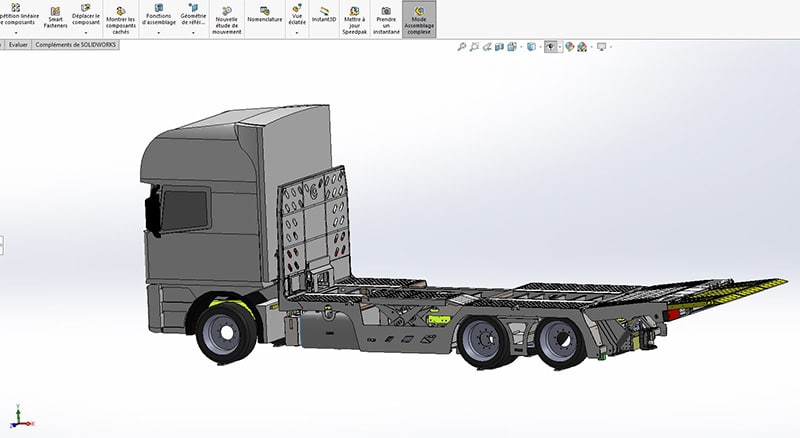Viewport: 800px width, 438px height.
Task: Activate the Section view icon
Action: pyautogui.click(x=499, y=47)
